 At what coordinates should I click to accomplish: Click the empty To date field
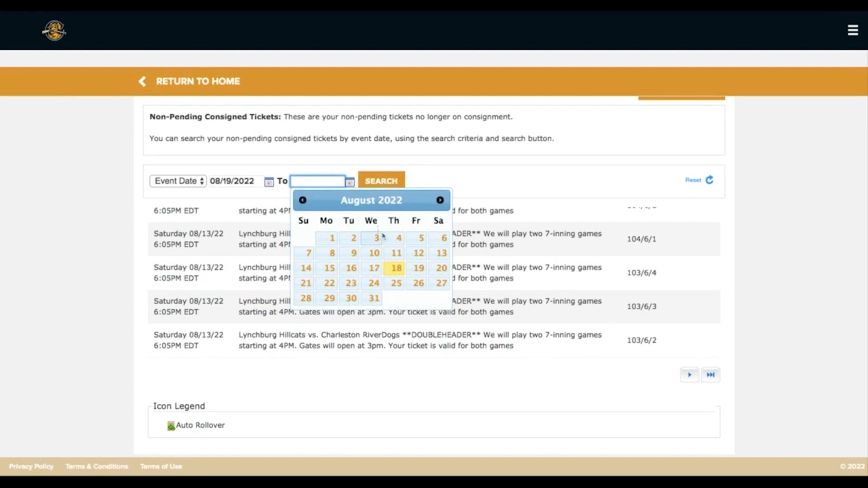(x=317, y=181)
